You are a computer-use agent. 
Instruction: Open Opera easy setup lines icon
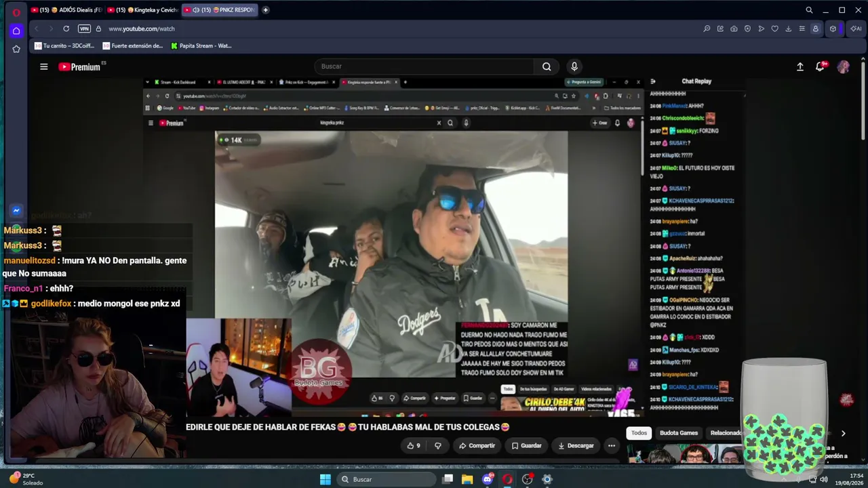point(802,28)
